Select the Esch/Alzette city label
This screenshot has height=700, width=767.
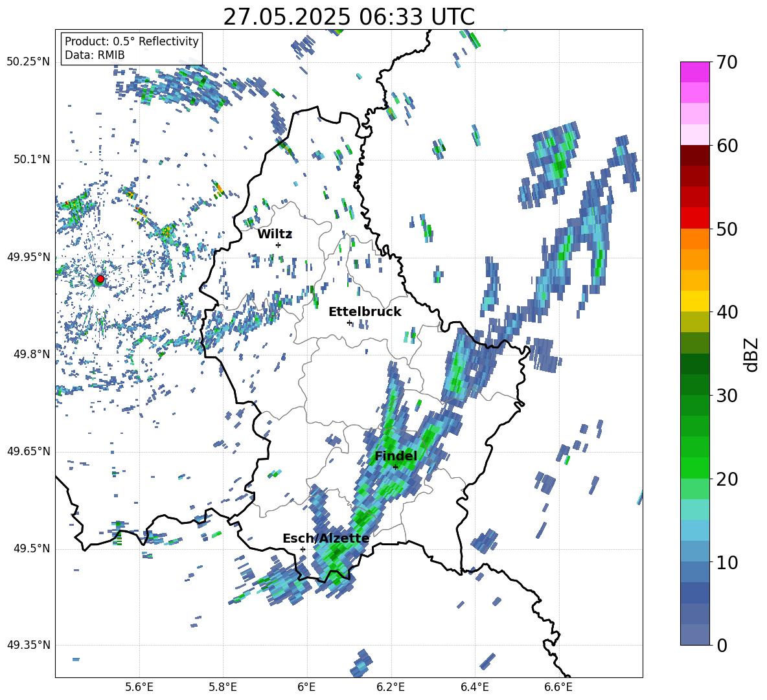click(x=326, y=539)
